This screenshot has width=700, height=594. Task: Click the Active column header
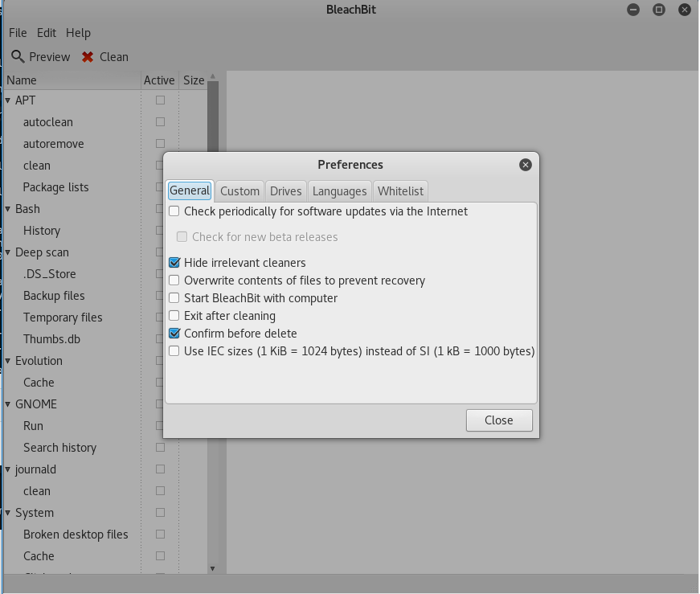tap(159, 80)
